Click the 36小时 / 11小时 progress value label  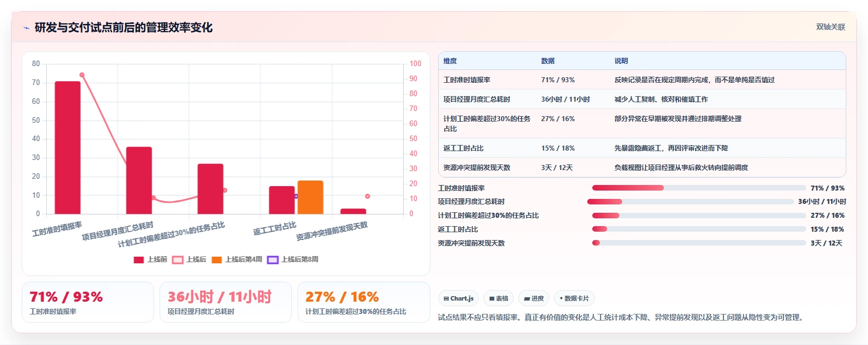822,202
